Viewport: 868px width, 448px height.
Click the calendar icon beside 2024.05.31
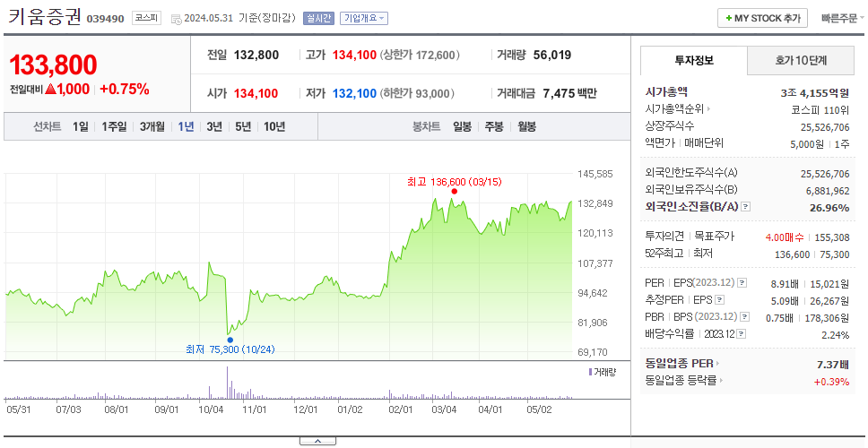(x=176, y=19)
